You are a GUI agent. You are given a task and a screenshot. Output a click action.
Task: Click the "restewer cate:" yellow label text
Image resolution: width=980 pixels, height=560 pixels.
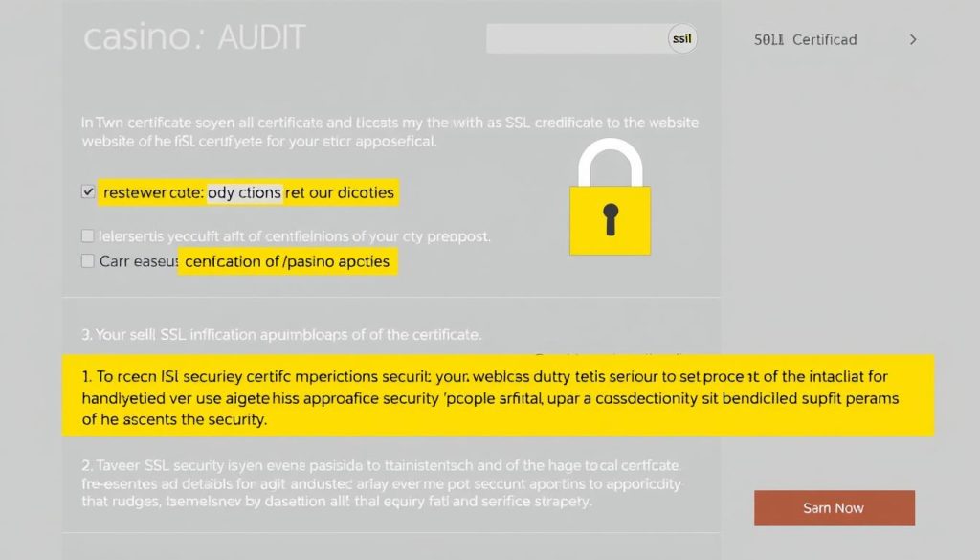pyautogui.click(x=153, y=192)
